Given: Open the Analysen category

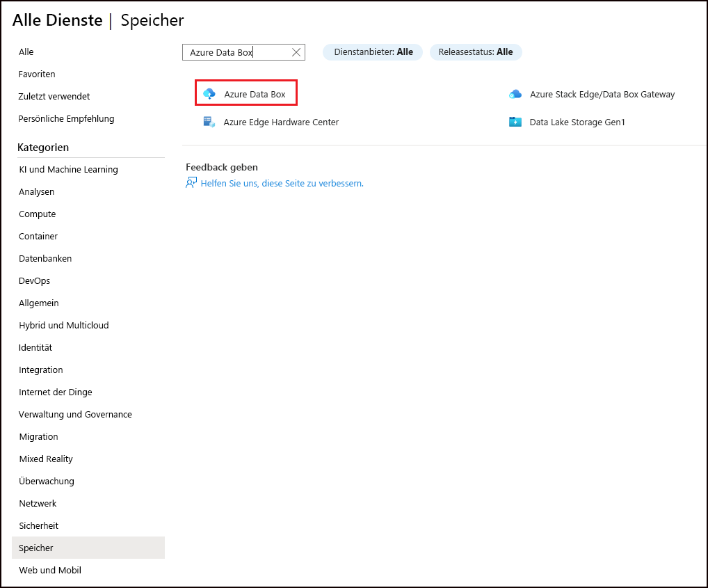Looking at the screenshot, I should tap(37, 191).
